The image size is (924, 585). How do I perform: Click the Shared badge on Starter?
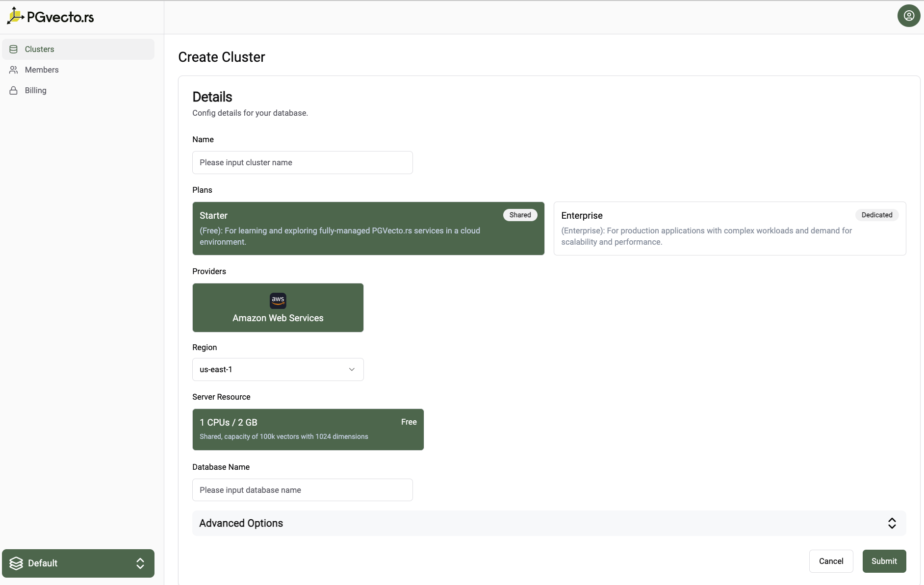(x=520, y=215)
